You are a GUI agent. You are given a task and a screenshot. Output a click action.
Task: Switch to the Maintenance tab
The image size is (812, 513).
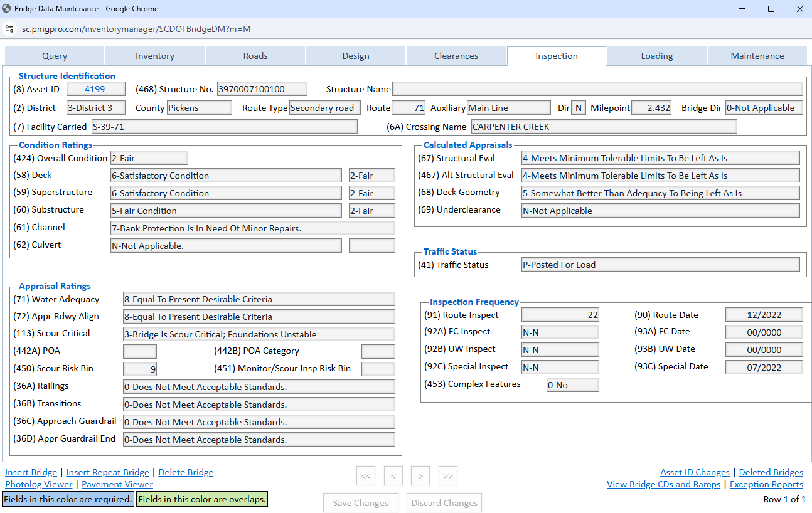(757, 56)
